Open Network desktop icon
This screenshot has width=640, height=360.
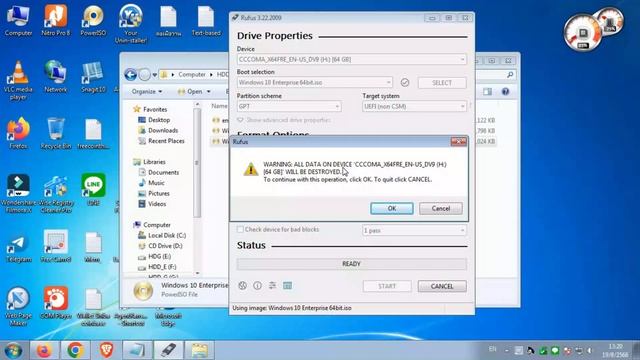[x=56, y=77]
